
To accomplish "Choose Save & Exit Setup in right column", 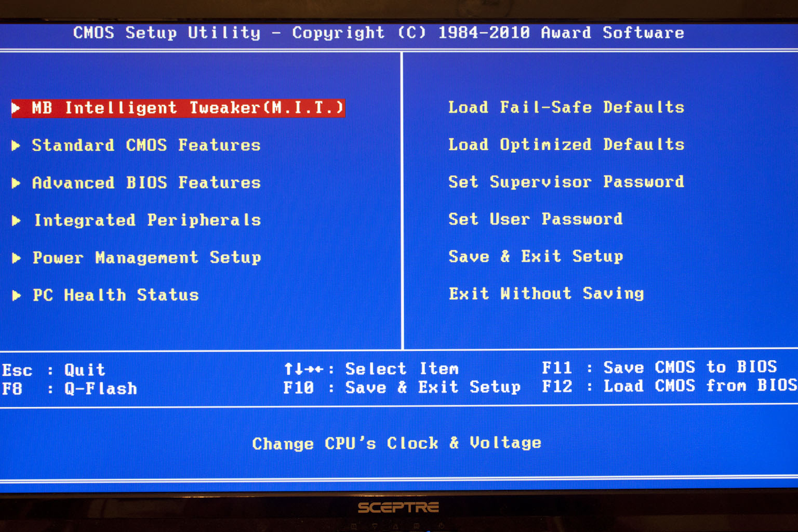I will (536, 256).
